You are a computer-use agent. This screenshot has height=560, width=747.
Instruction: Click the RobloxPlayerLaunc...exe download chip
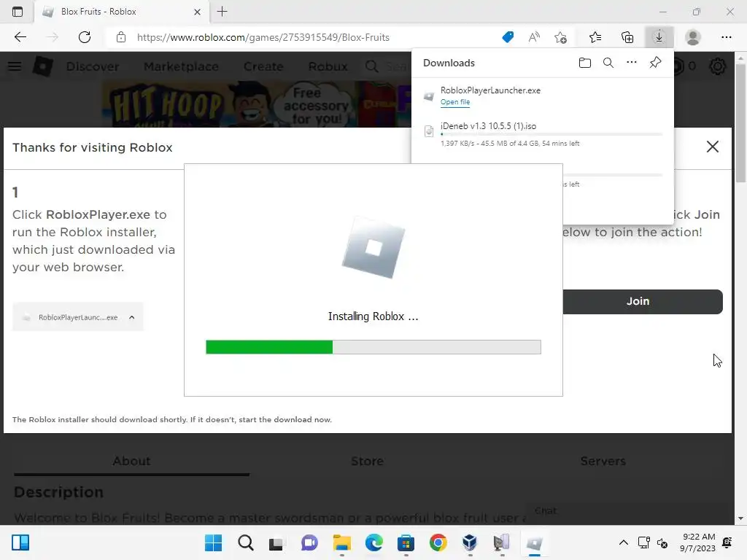(x=77, y=317)
